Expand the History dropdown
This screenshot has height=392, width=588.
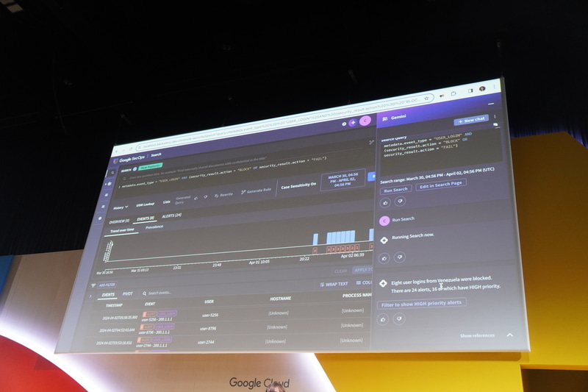121,207
